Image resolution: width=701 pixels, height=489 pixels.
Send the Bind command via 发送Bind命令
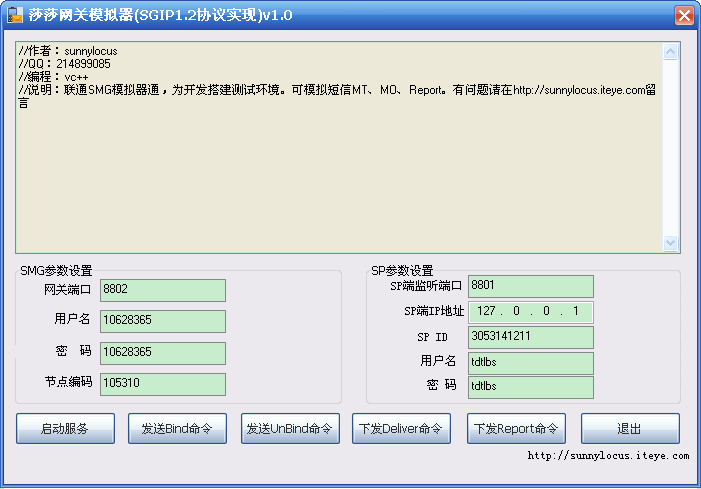tap(177, 429)
